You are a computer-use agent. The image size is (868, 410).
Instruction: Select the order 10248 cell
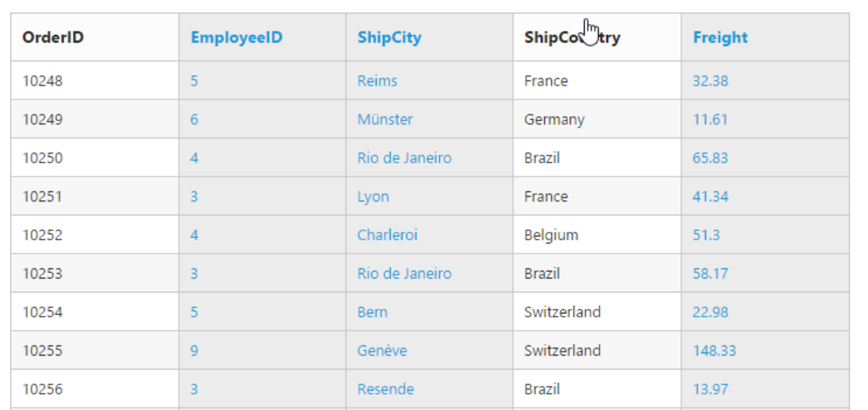[43, 81]
